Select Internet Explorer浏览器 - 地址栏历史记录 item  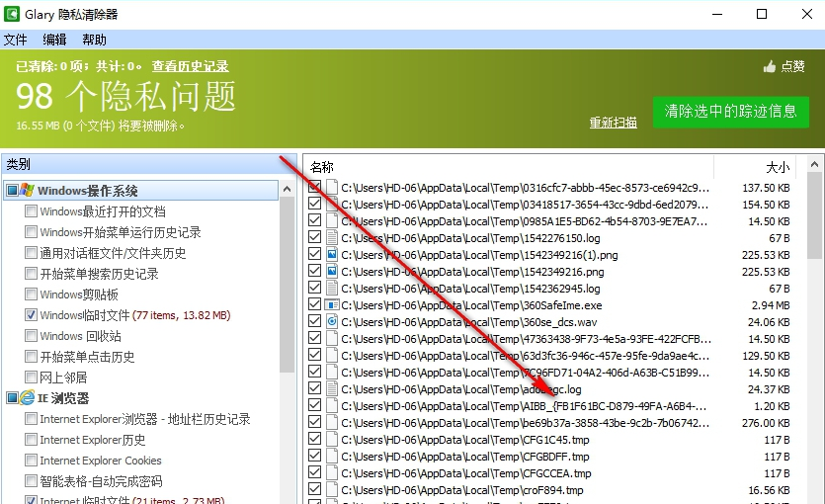145,419
